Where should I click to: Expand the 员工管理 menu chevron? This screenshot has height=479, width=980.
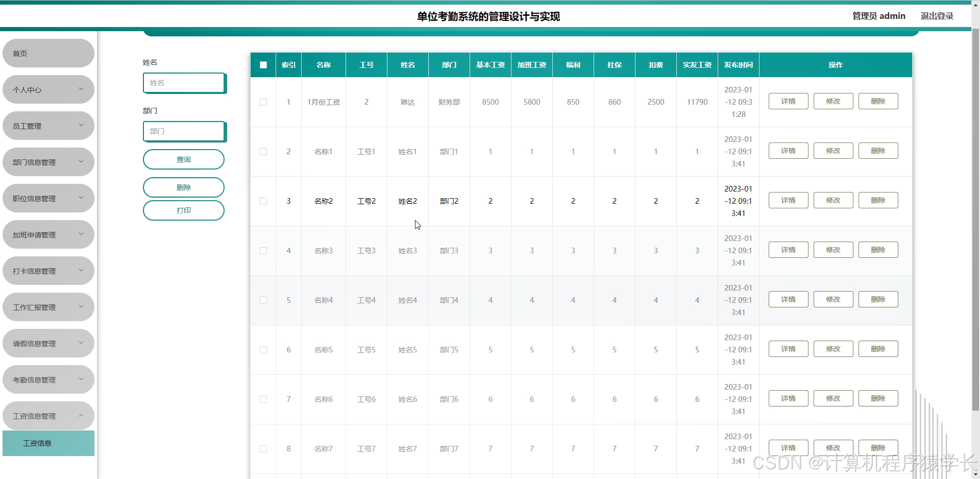click(x=81, y=125)
